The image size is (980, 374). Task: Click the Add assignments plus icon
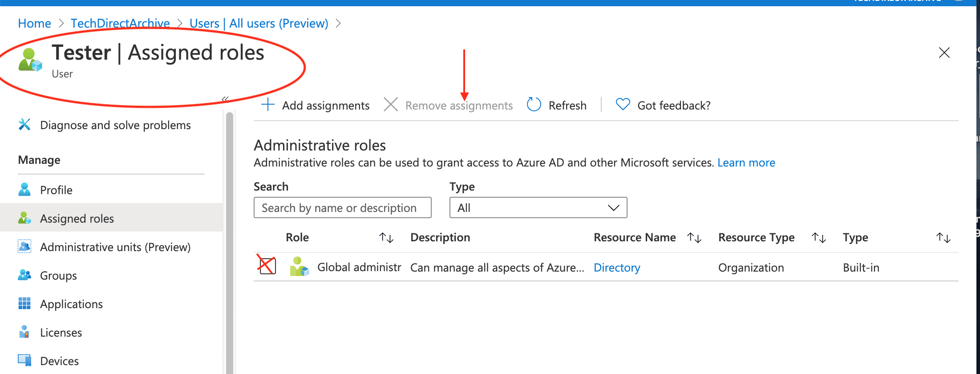coord(268,105)
